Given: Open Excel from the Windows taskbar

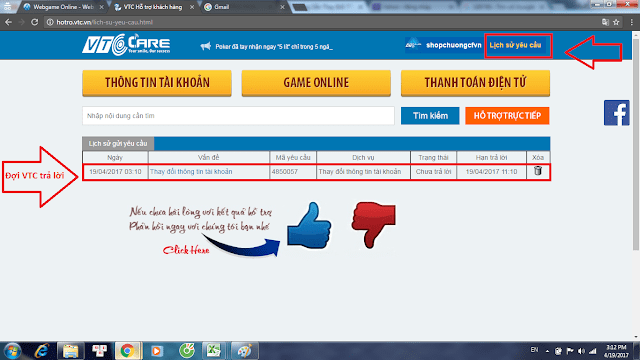Looking at the screenshot, I should click(x=213, y=351).
